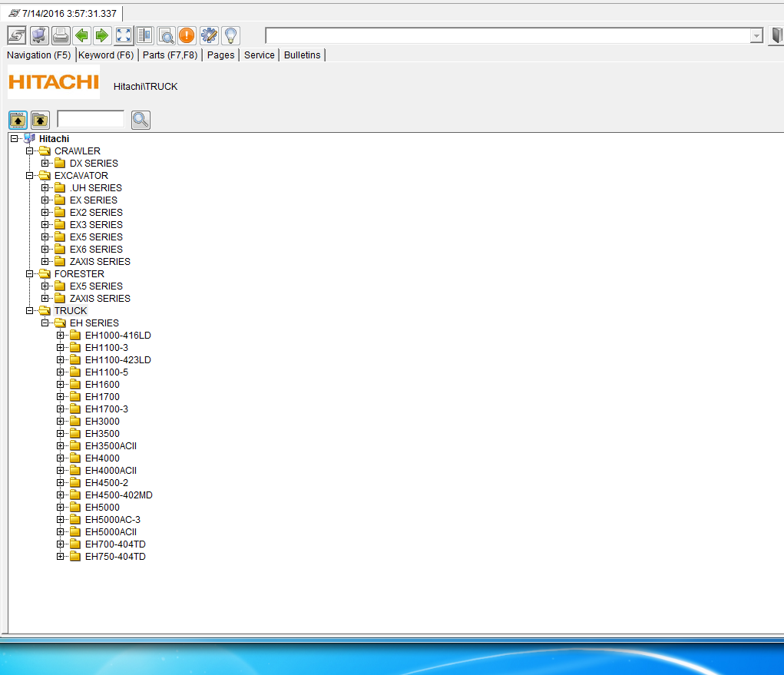Open the Pages tab
The width and height of the screenshot is (784, 675).
220,55
